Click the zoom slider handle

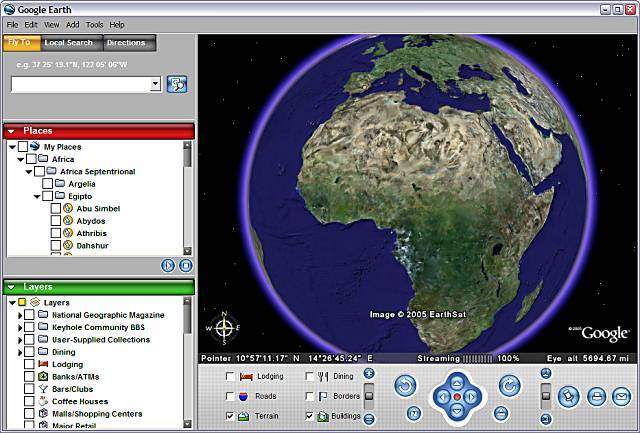pos(369,396)
